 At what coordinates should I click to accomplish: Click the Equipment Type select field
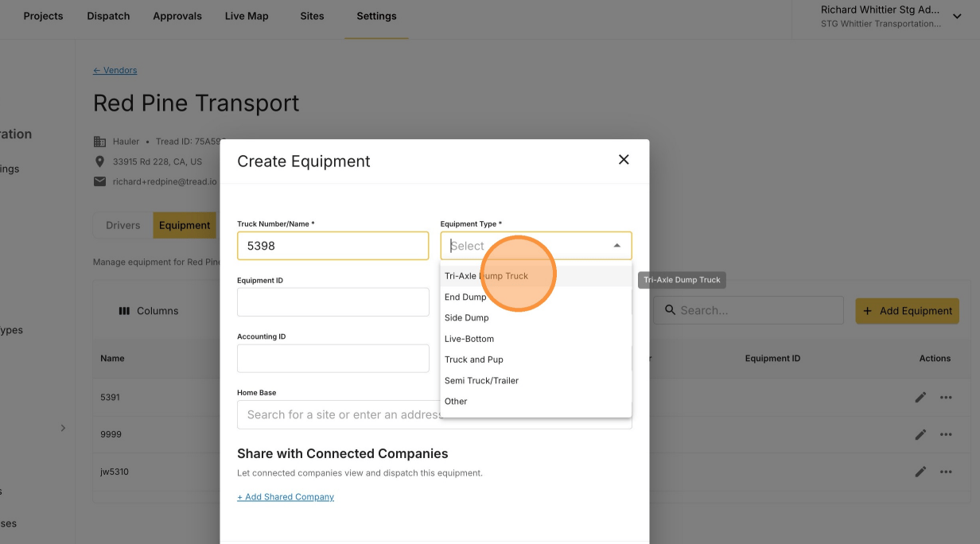536,246
